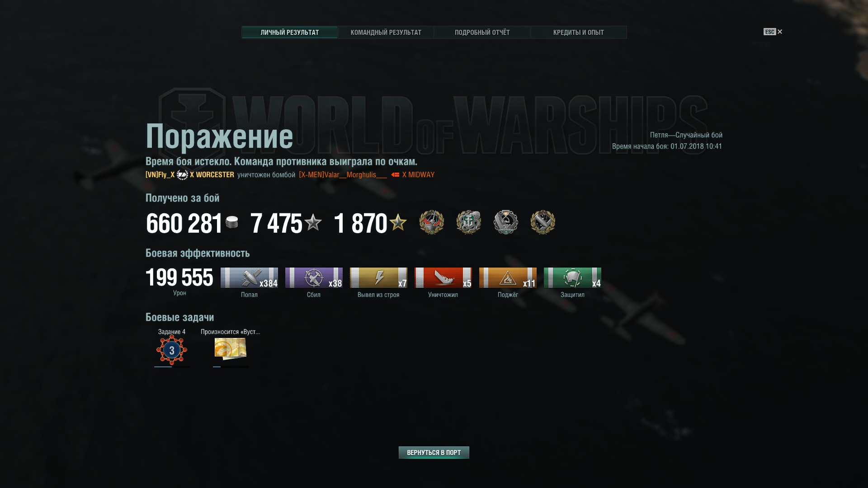Open the Произносится «Вуст...» mission map icon
Viewport: 868px width, 488px height.
coord(231,349)
